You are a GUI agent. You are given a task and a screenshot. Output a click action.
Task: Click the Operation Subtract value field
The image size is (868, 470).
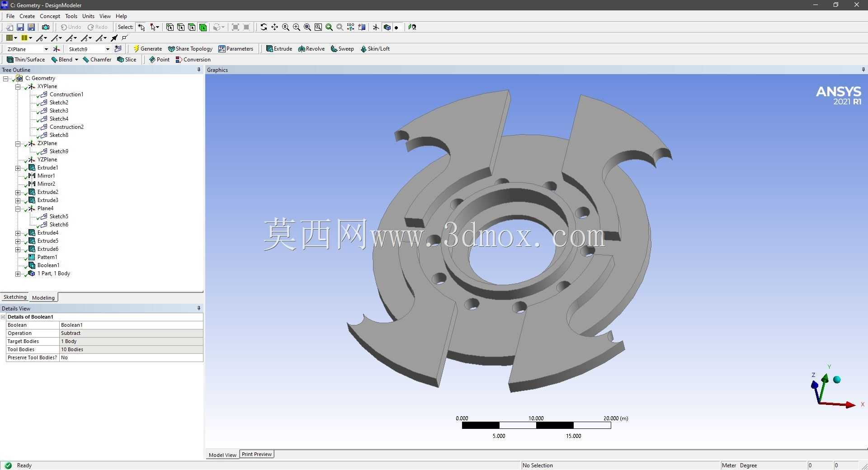[131, 333]
